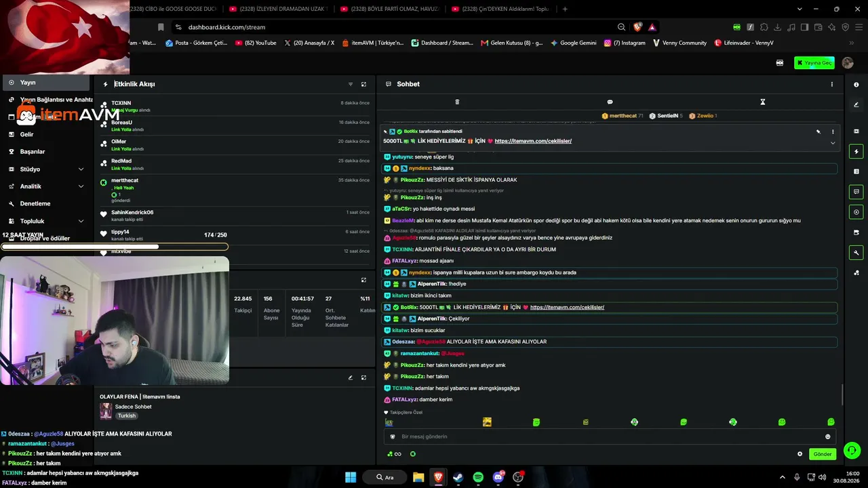
Task: Click the lightning bolt icon in right sidebar
Action: click(x=856, y=151)
